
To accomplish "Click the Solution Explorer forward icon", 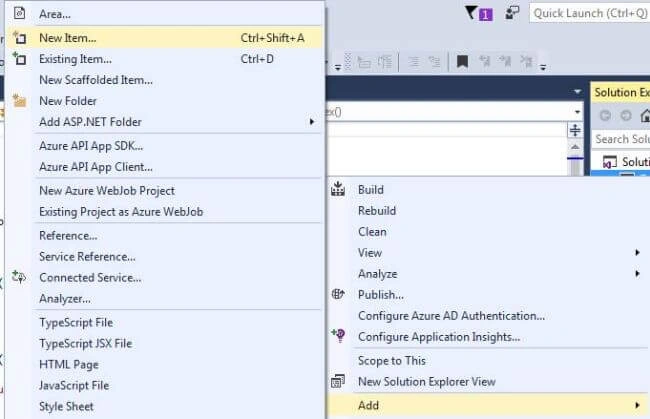I will pos(626,115).
